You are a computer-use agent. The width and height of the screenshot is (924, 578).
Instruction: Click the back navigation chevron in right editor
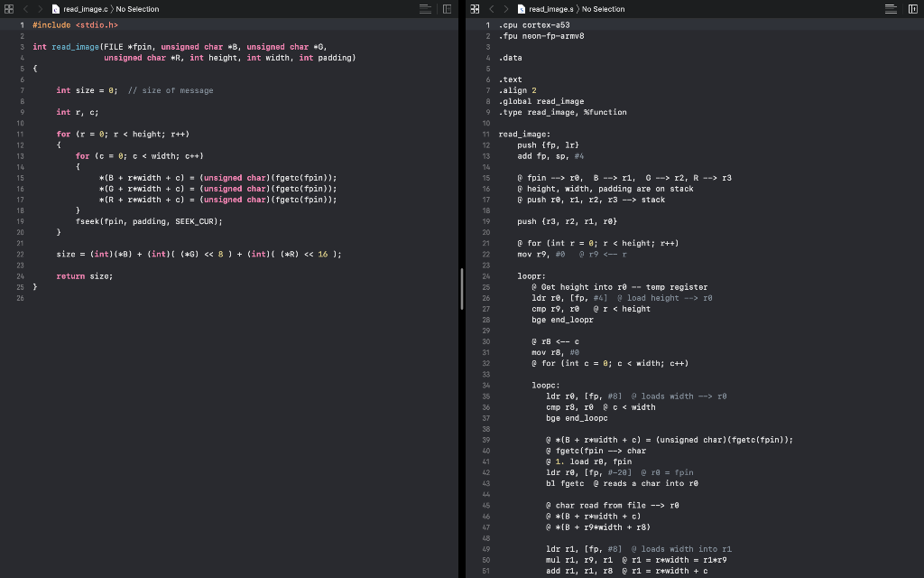492,9
